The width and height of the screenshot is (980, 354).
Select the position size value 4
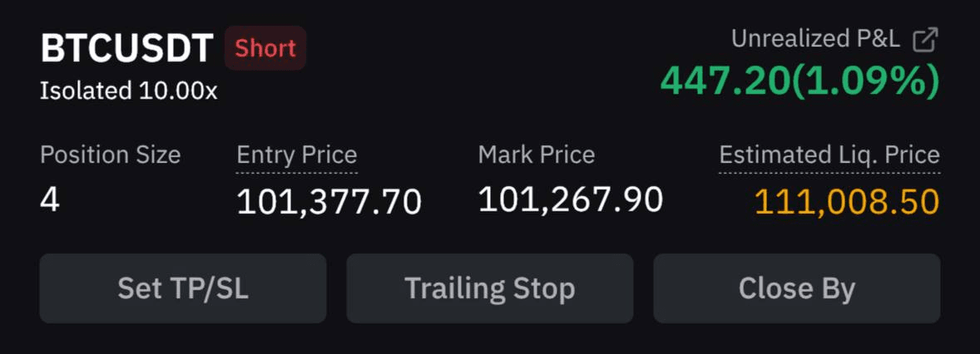49,200
